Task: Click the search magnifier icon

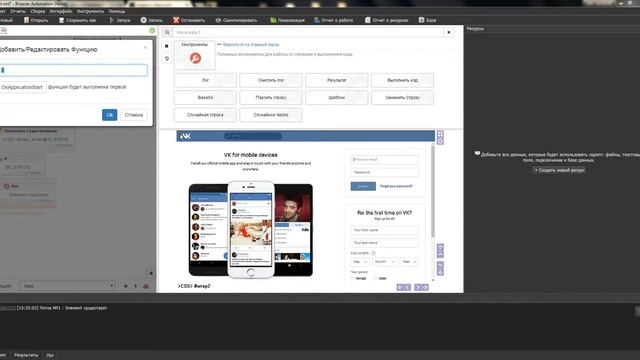Action: click(x=167, y=32)
